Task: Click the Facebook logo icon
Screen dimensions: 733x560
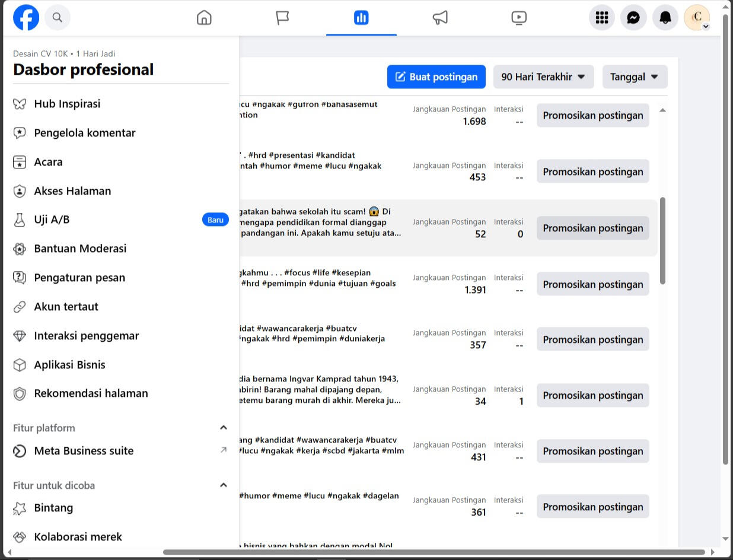Action: coord(26,18)
